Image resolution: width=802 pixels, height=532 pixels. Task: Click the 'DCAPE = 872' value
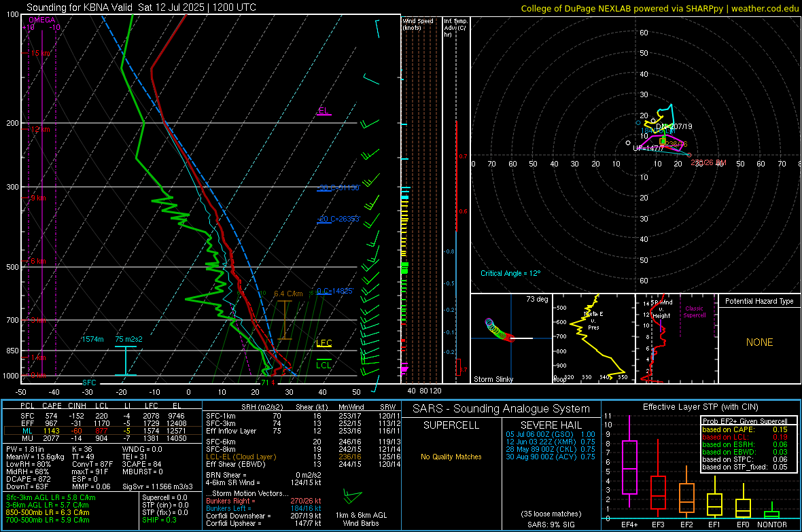pyautogui.click(x=28, y=479)
